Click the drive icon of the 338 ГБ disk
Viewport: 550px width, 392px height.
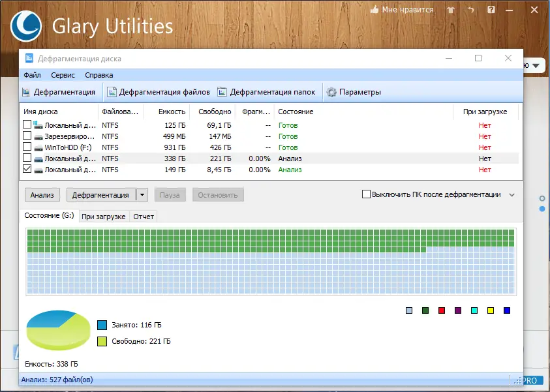click(x=38, y=159)
